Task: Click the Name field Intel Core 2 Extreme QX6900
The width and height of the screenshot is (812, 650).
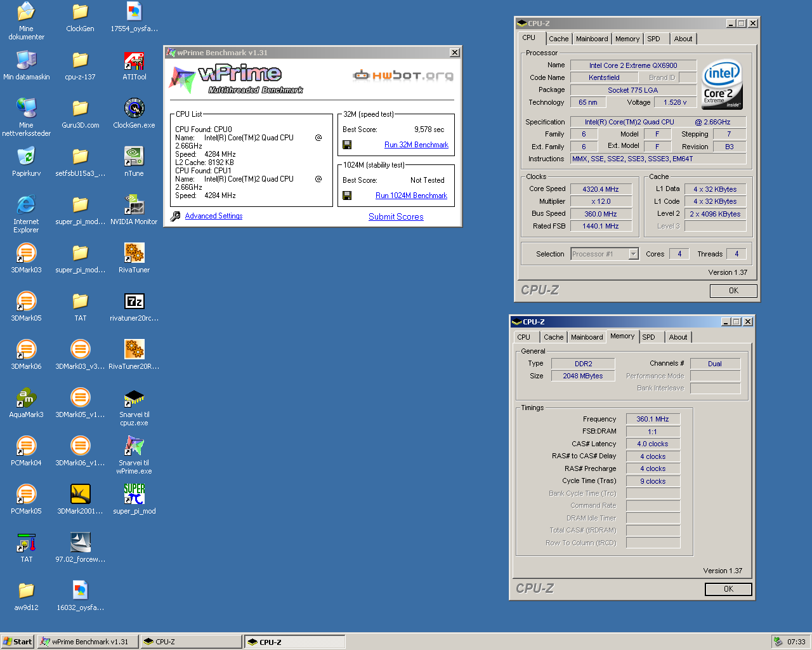Action: click(x=633, y=65)
